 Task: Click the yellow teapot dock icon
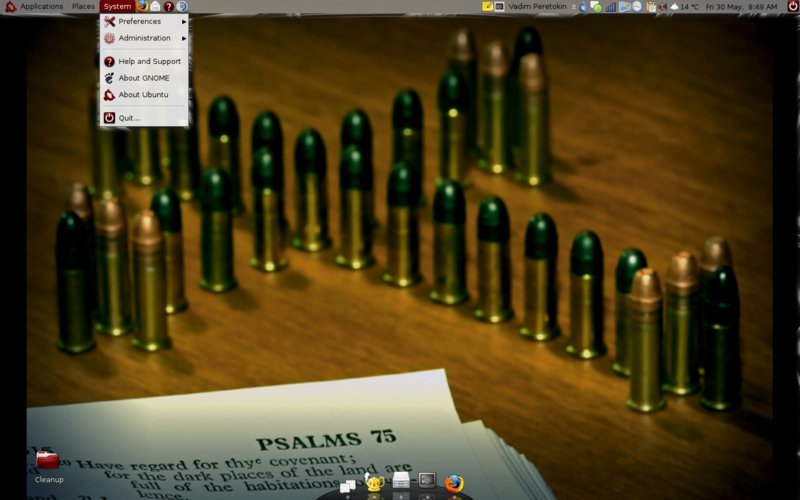point(375,484)
